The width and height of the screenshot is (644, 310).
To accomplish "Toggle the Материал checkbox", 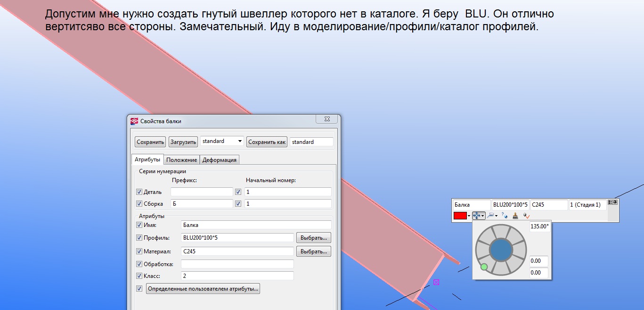I will (x=139, y=251).
